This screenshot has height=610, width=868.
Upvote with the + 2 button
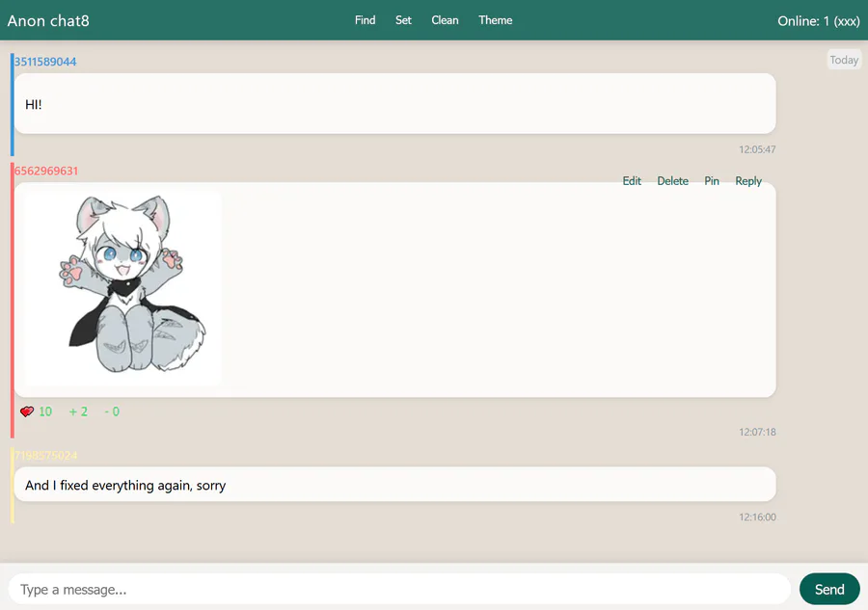[78, 411]
